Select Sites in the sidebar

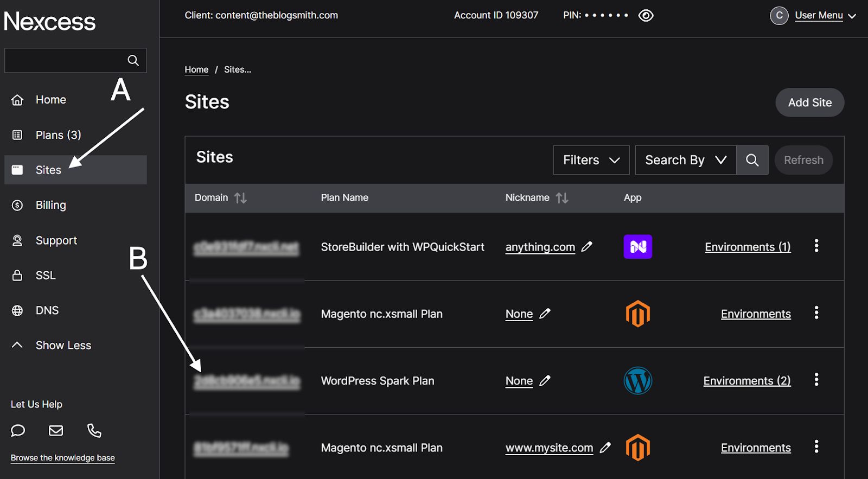tap(75, 170)
